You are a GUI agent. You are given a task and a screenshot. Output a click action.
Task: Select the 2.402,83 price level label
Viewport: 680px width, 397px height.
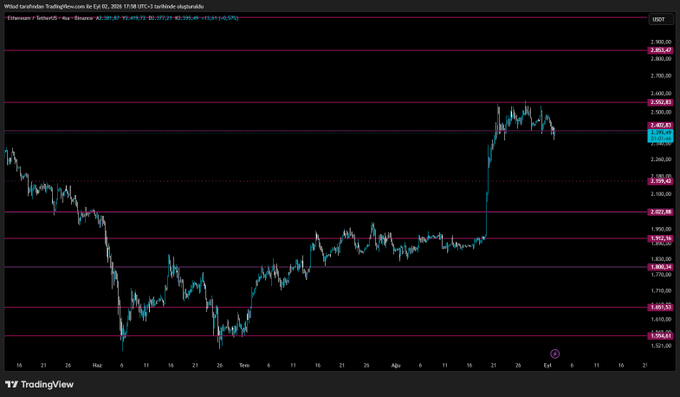(x=661, y=125)
